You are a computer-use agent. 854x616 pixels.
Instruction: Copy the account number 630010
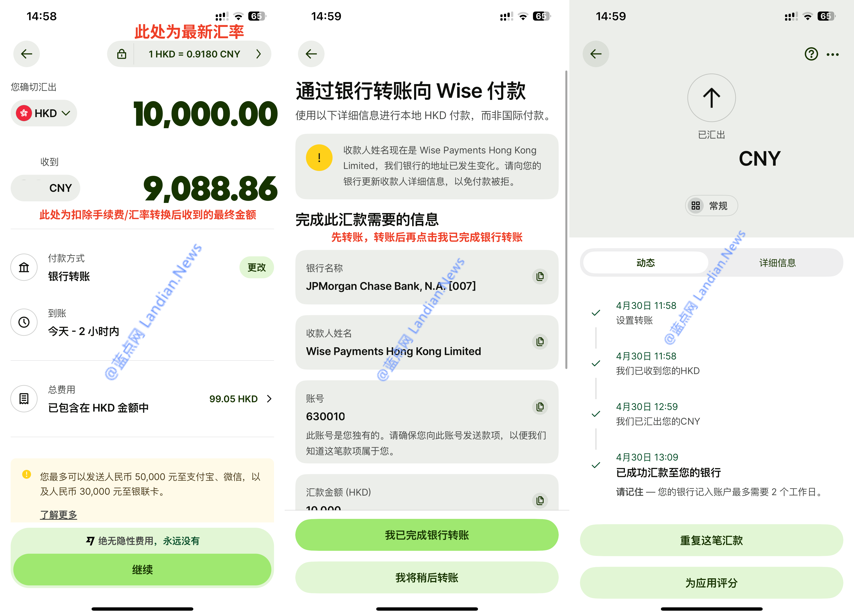click(x=540, y=407)
